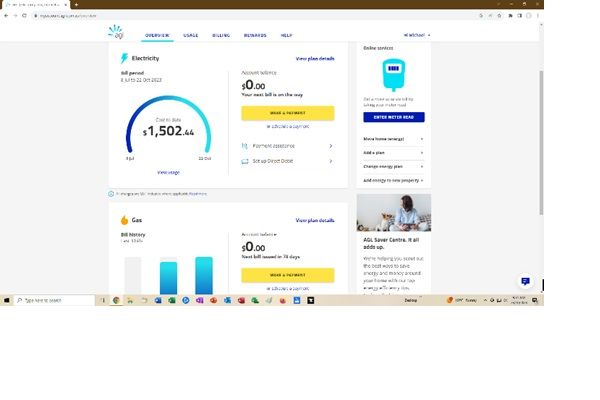This screenshot has width=600, height=400.
Task: Click Make a Payment for electricity
Action: point(287,113)
